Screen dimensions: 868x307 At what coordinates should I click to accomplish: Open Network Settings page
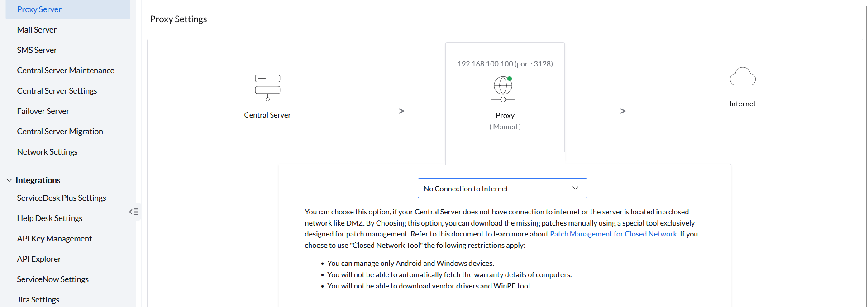point(48,152)
